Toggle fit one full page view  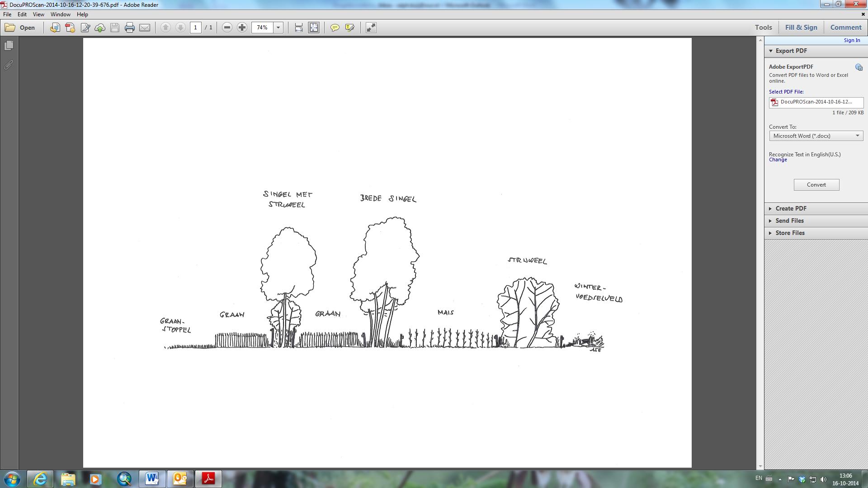point(314,28)
